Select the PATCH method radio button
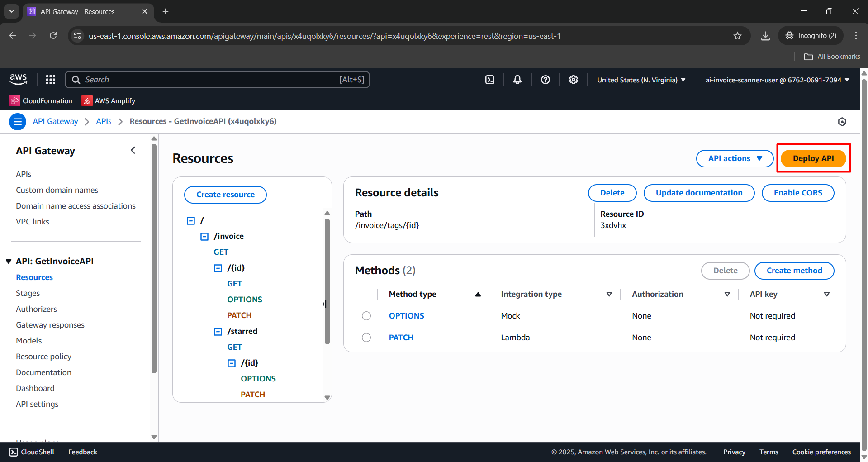This screenshot has height=462, width=868. click(366, 337)
